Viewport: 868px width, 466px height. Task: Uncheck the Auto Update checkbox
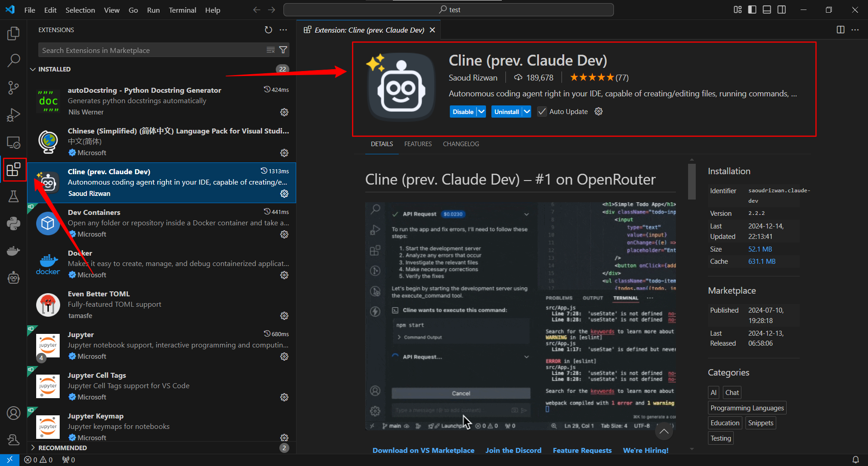(541, 111)
